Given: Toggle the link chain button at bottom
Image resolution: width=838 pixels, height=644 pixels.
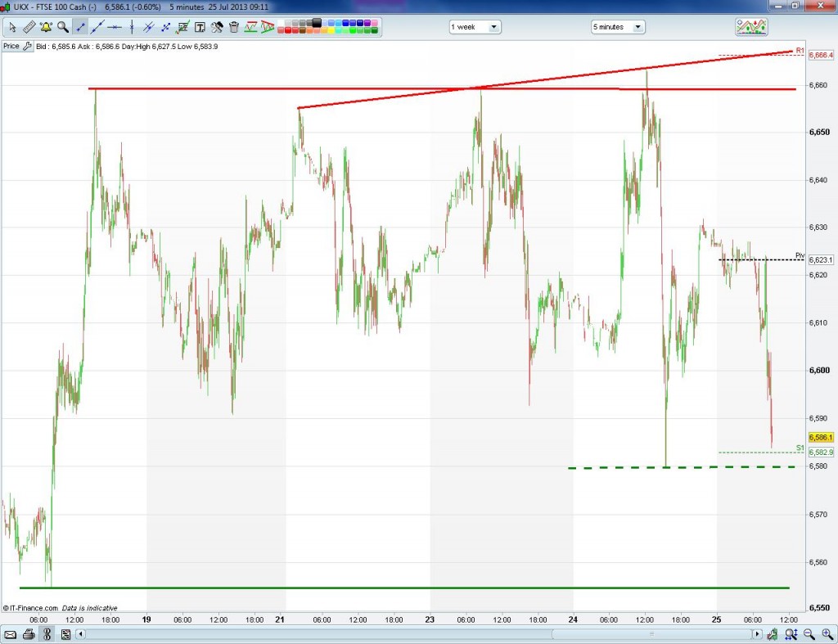Looking at the screenshot, I should 47,634.
